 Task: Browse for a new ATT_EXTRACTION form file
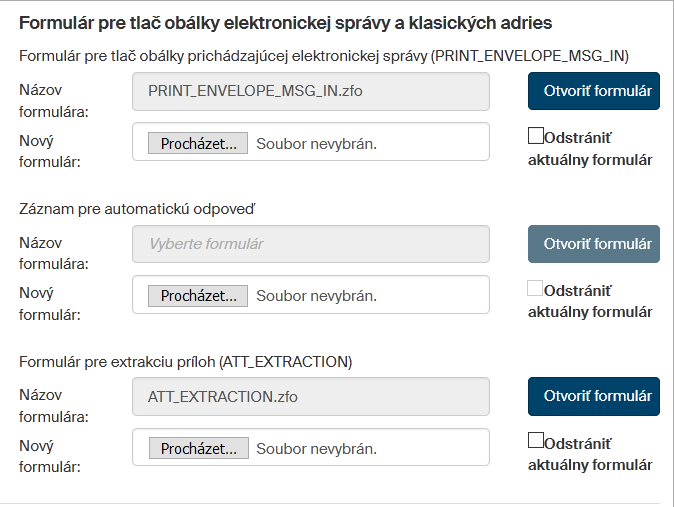[x=199, y=449]
